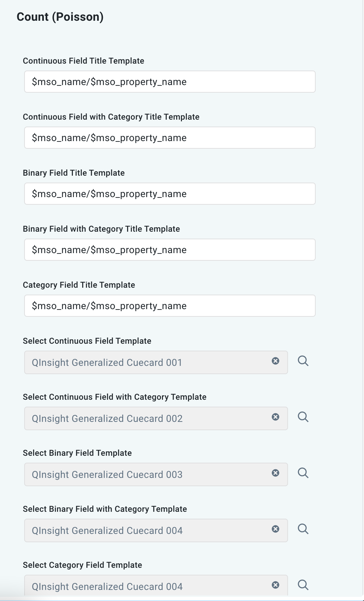The height and width of the screenshot is (601, 364).
Task: Open search for Select Binary Field Template
Action: point(304,473)
